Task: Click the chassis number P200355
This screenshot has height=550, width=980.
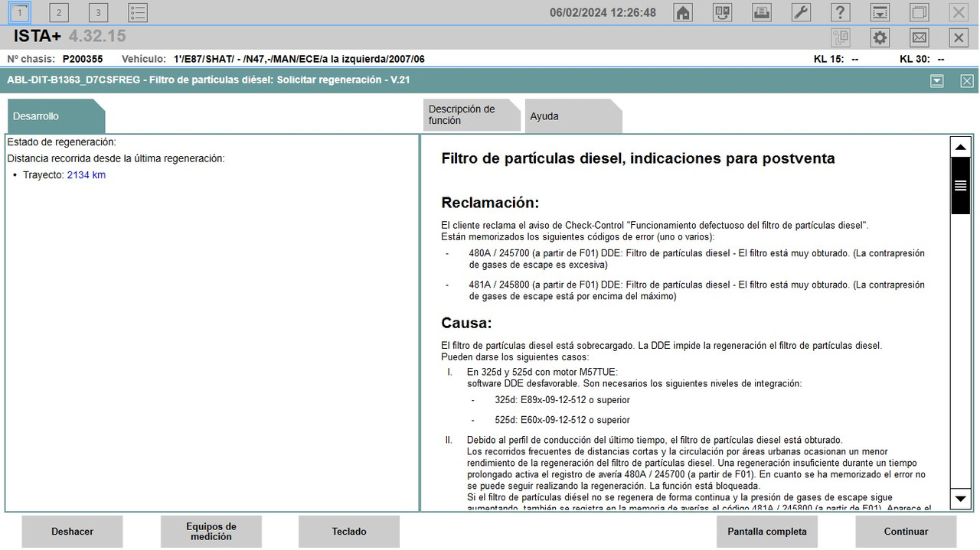Action: [x=83, y=59]
